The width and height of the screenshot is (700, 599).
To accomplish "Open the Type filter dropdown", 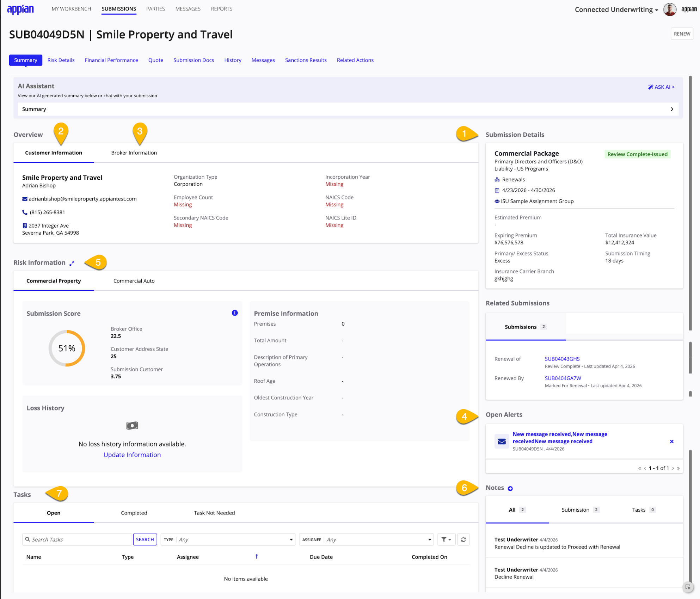I will [x=228, y=539].
